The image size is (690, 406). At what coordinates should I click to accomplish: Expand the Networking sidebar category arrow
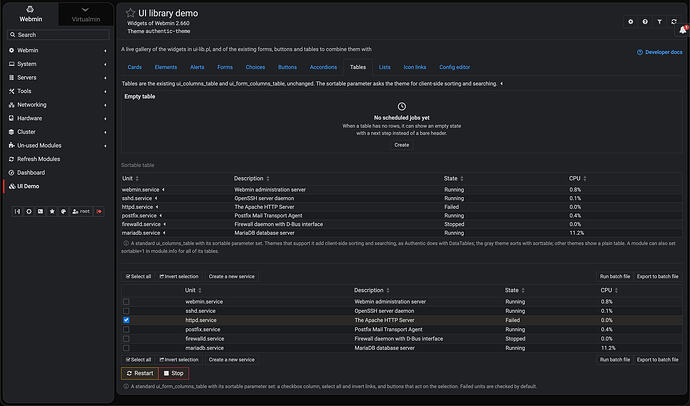105,105
